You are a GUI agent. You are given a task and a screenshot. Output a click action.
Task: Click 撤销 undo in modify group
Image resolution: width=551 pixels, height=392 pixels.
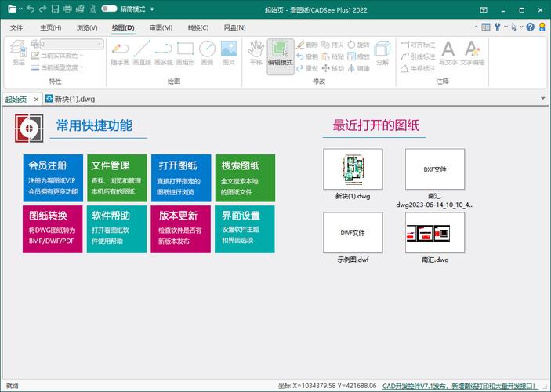tap(307, 56)
